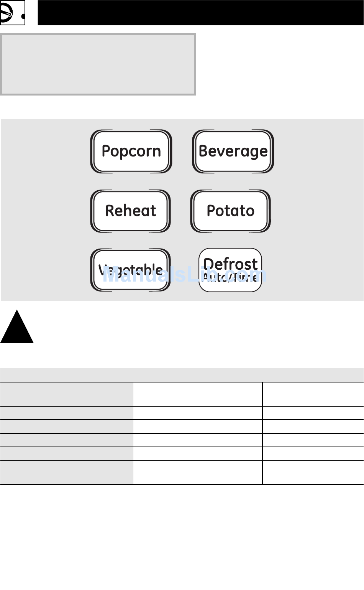Select the right cell of the table's top row

coord(313,394)
